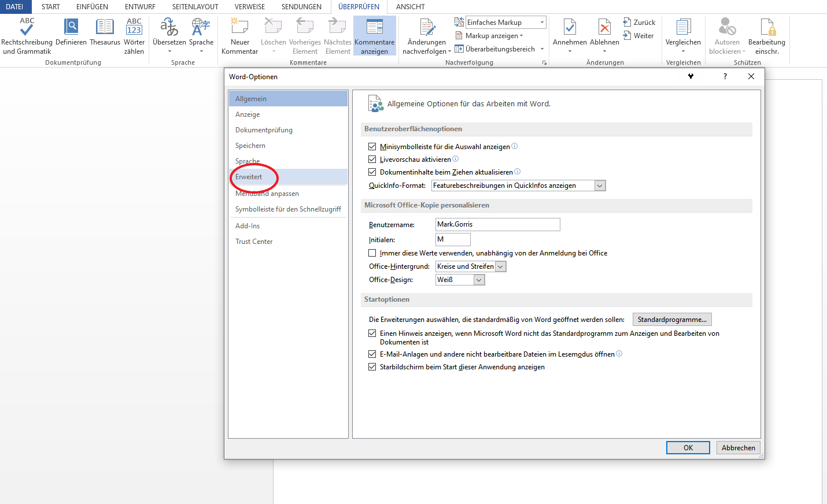Open Nachverfolgung group dialog launcher

(x=544, y=62)
